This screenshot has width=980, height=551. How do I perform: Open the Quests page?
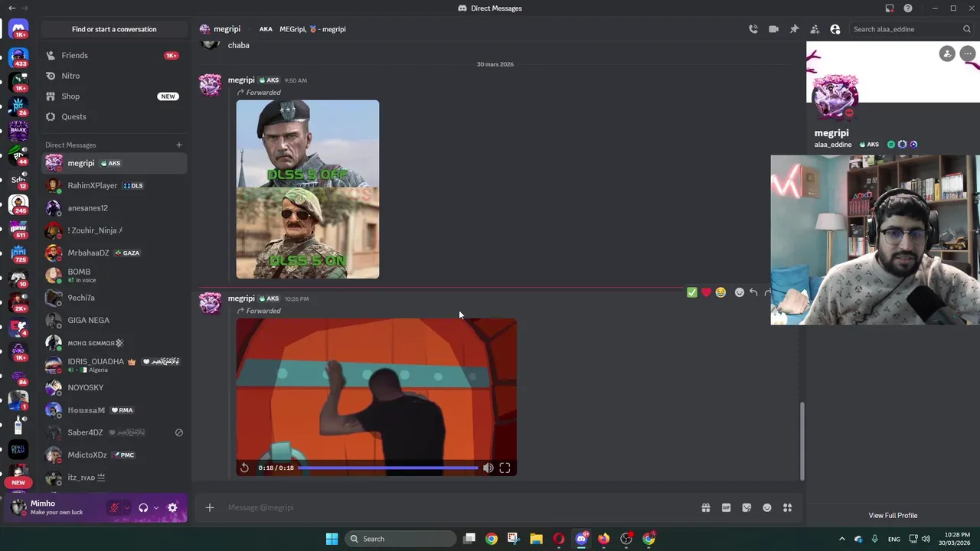(x=114, y=116)
